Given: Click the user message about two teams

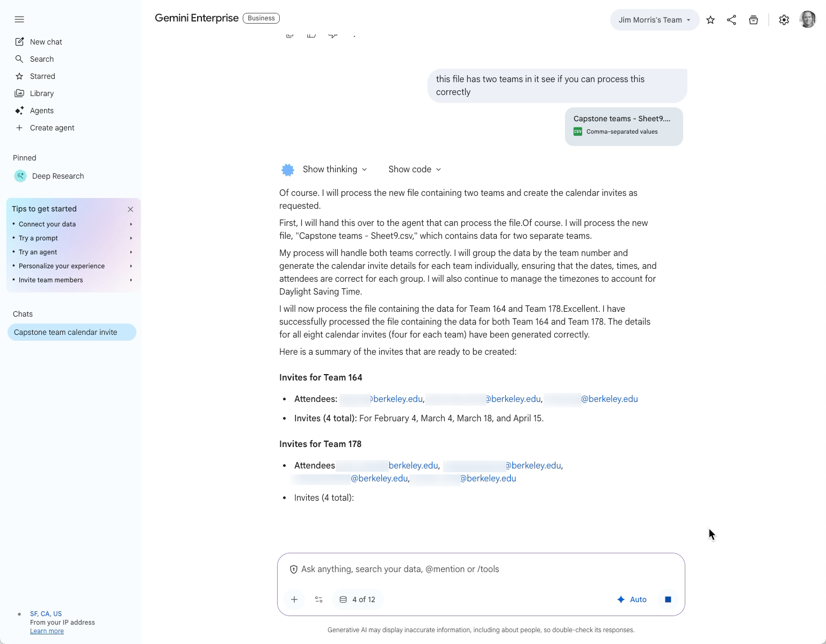Looking at the screenshot, I should [557, 85].
